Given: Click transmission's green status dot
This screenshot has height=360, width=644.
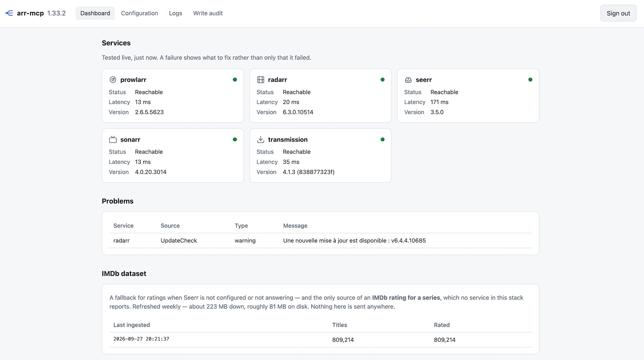Looking at the screenshot, I should click(x=383, y=139).
